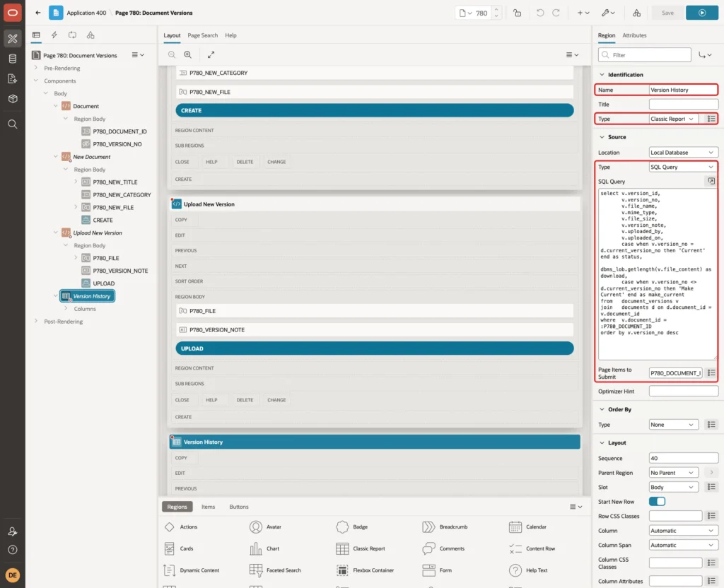
Task: Switch to the Attributes tab
Action: tap(634, 35)
